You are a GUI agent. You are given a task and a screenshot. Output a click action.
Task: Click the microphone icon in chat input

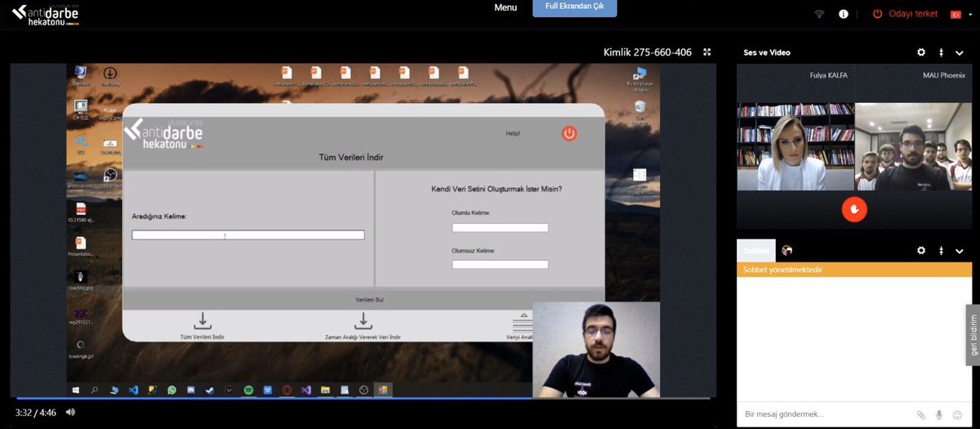(x=940, y=414)
